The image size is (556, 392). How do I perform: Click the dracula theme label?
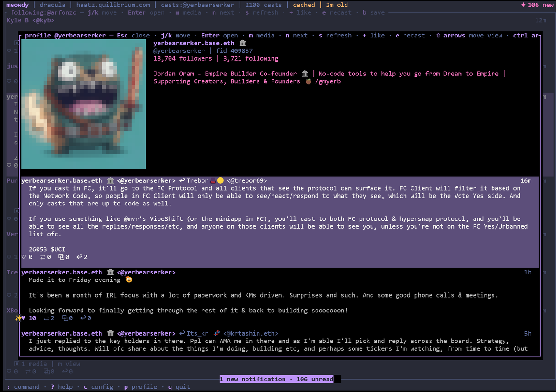tap(52, 5)
